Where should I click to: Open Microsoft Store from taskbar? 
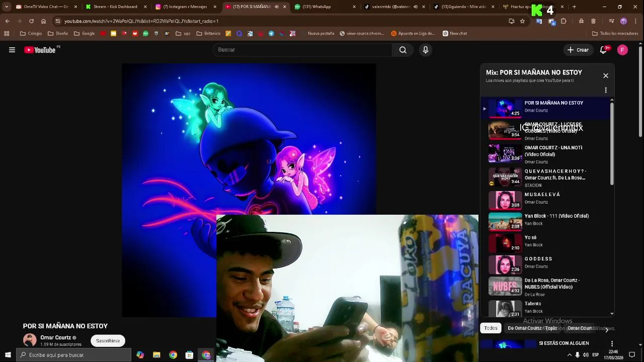point(189,355)
